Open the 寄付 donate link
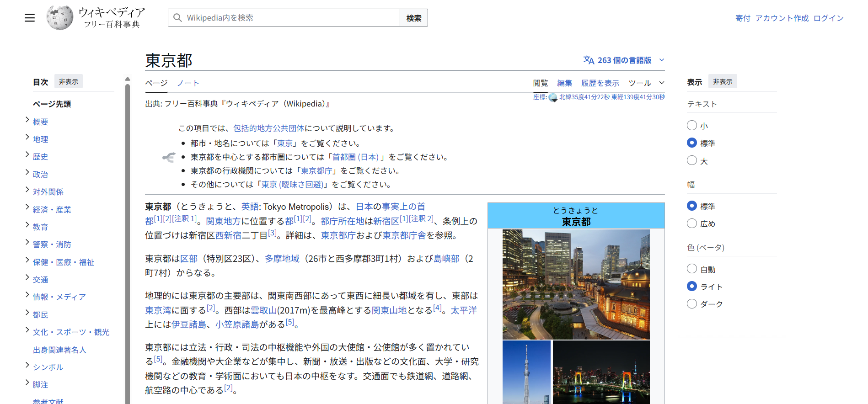Image resolution: width=868 pixels, height=404 pixels. (743, 18)
